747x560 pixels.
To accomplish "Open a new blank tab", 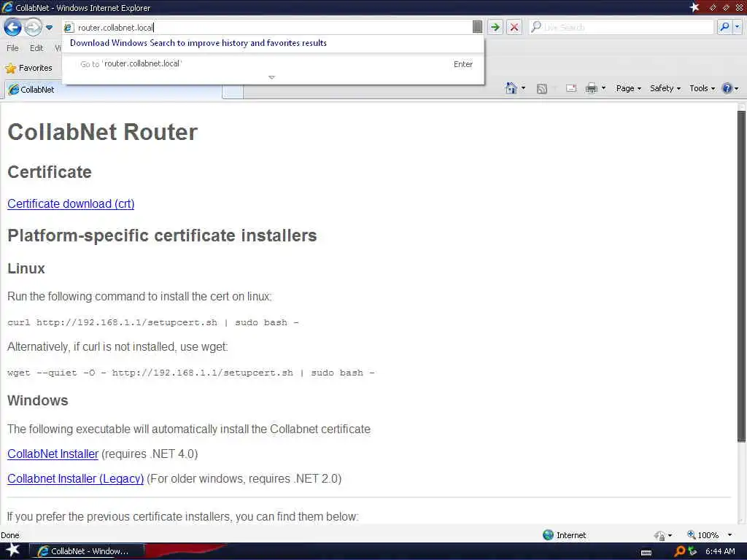I will coord(233,90).
